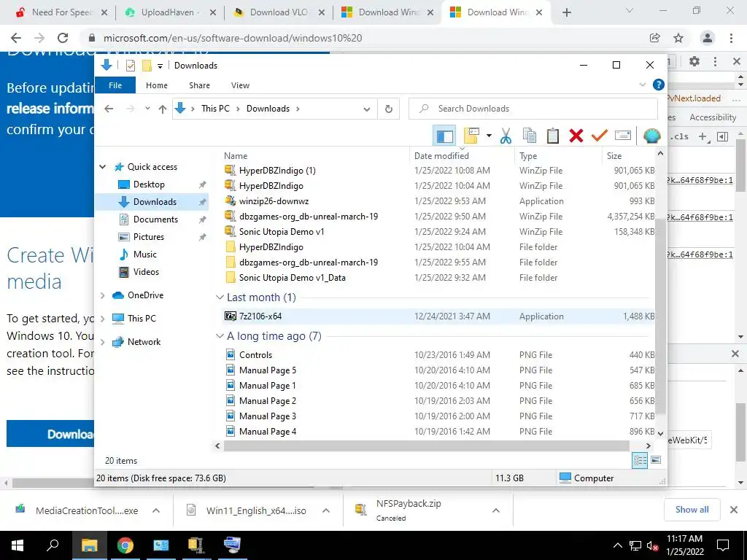This screenshot has width=747, height=560.
Task: Click the folder options icon in Explorer toolbar
Action: [x=471, y=136]
